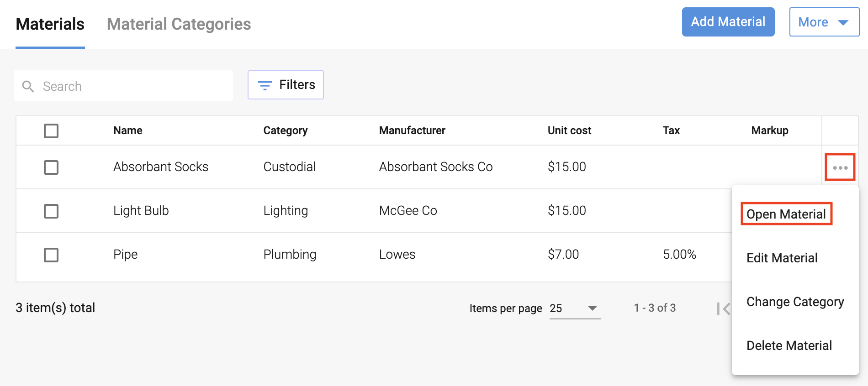868x386 pixels.
Task: Tick the Pipe row checkbox
Action: pyautogui.click(x=51, y=255)
